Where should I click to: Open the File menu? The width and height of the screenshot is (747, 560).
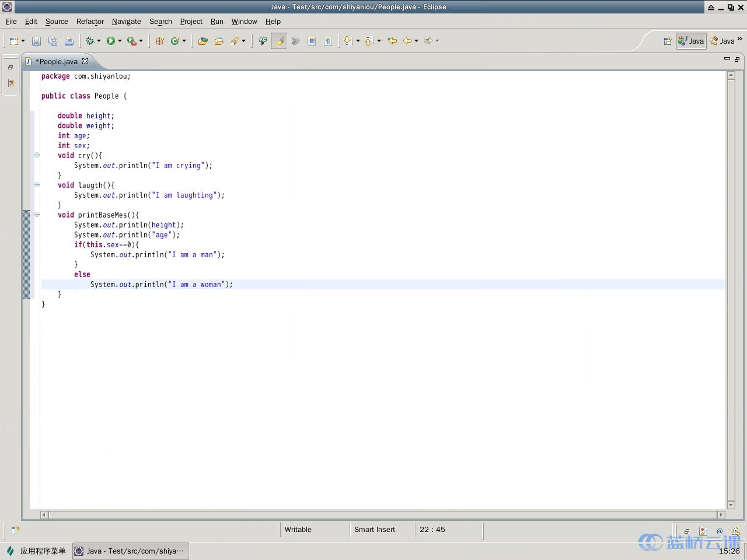pyautogui.click(x=11, y=22)
